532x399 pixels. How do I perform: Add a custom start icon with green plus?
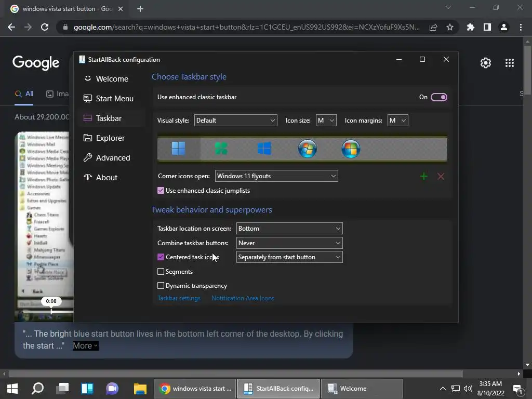[x=424, y=177]
